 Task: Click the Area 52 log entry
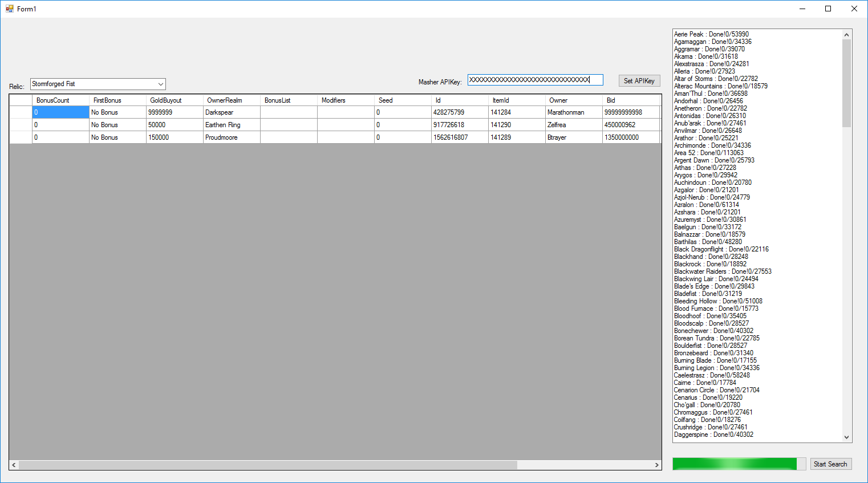click(x=708, y=153)
